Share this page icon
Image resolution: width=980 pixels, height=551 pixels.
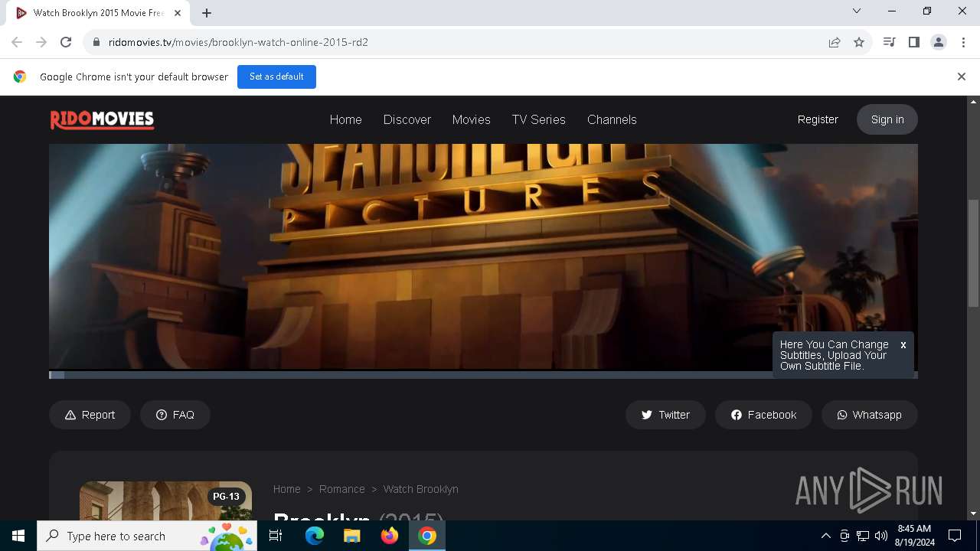(835, 42)
